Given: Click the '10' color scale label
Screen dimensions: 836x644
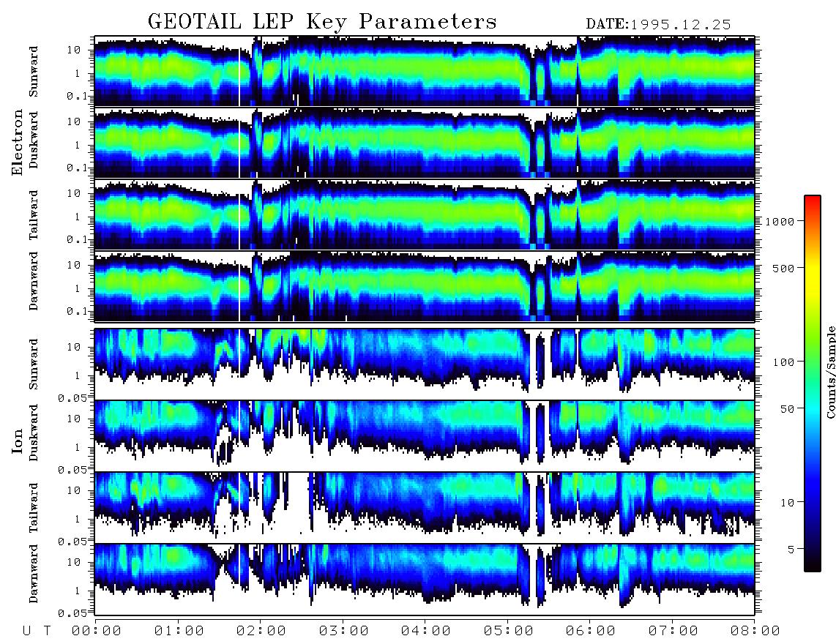Looking at the screenshot, I should tap(787, 503).
